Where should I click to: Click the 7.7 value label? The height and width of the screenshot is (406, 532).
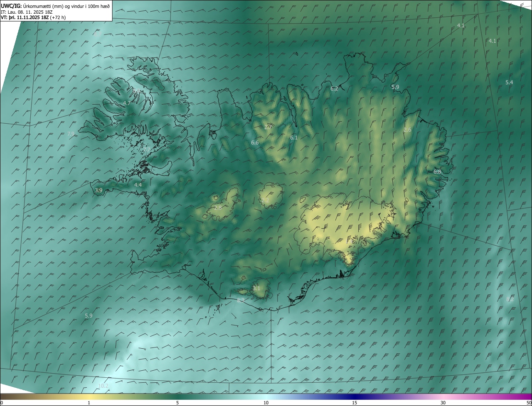tap(146, 150)
